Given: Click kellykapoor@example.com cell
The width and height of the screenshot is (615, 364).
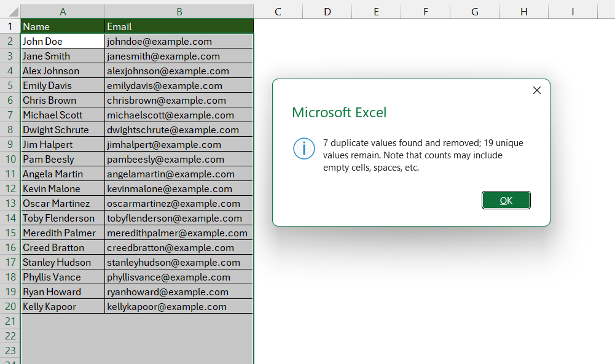Looking at the screenshot, I should coord(179,306).
